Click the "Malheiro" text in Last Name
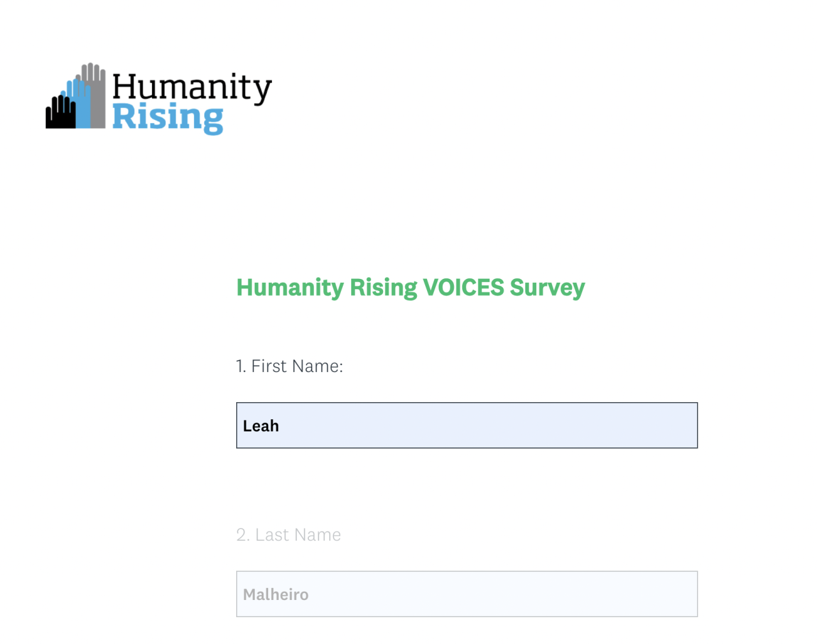This screenshot has width=817, height=644. [276, 594]
